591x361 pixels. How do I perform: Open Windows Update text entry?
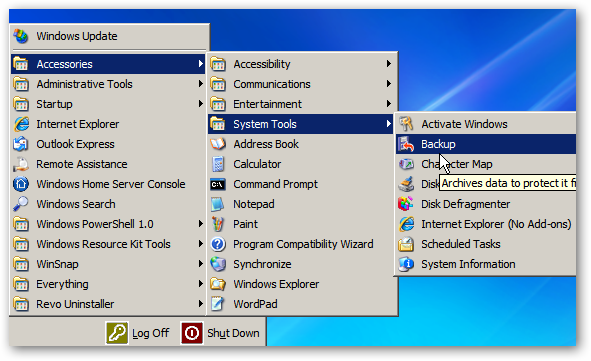77,36
